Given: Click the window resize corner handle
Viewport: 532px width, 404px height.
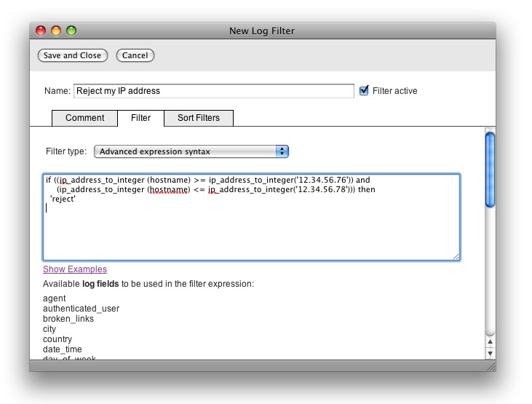Looking at the screenshot, I should click(491, 366).
